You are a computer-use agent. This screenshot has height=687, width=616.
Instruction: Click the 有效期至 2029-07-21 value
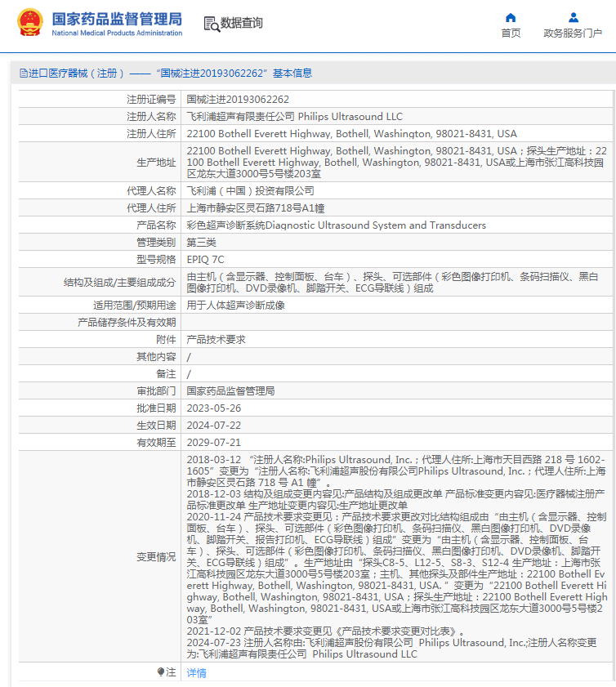click(x=214, y=443)
